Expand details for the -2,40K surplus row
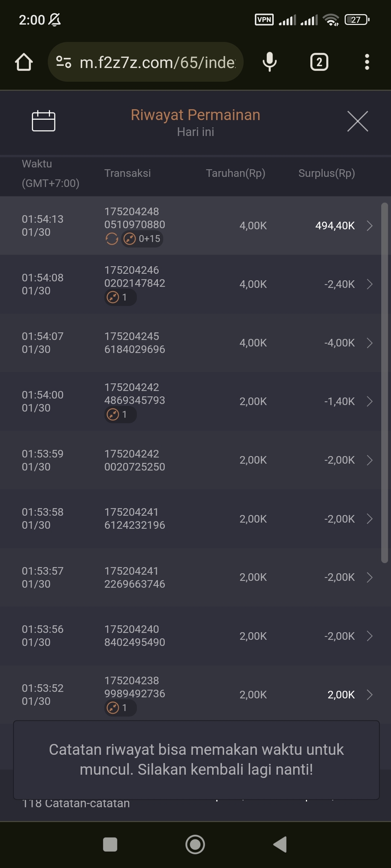This screenshot has height=868, width=391. 369,284
